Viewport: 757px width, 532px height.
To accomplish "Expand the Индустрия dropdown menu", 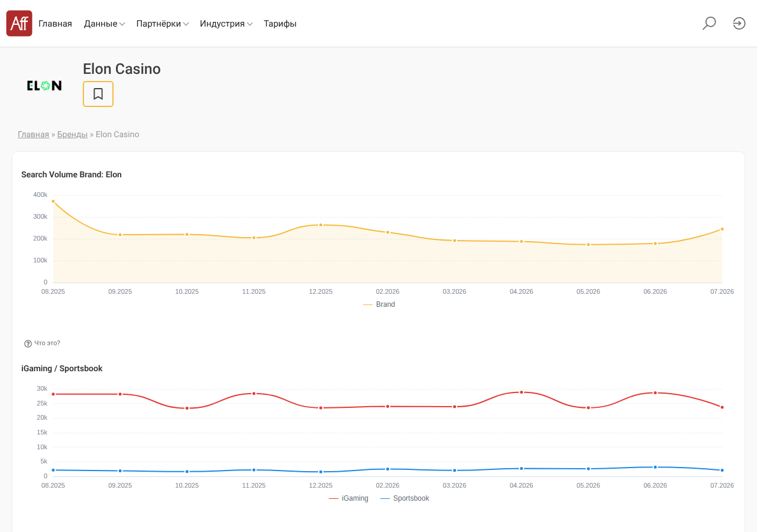I will tap(227, 24).
